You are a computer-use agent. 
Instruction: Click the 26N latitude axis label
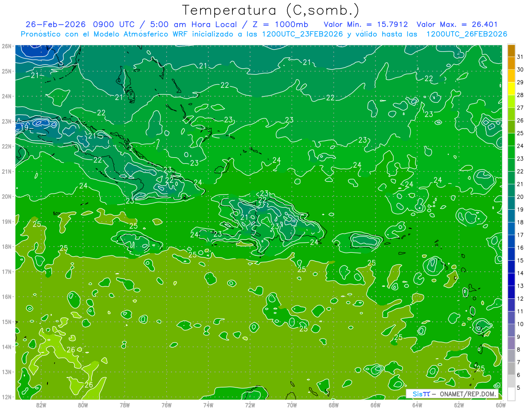(7, 46)
